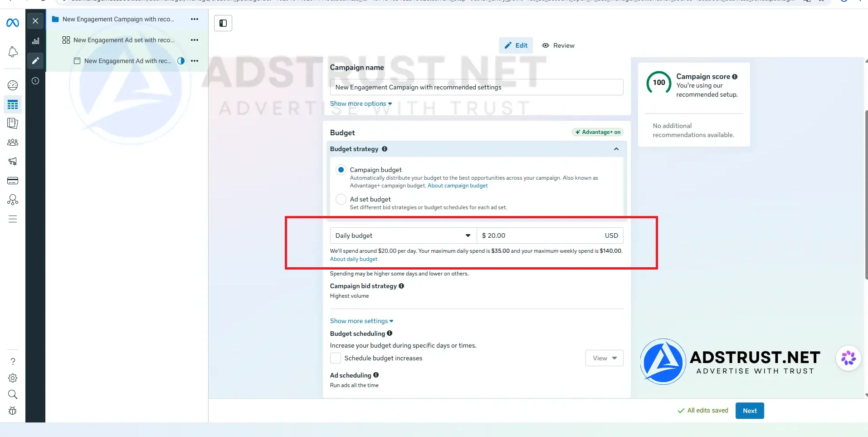Expand Show more settings
This screenshot has height=437, width=868.
tap(362, 321)
